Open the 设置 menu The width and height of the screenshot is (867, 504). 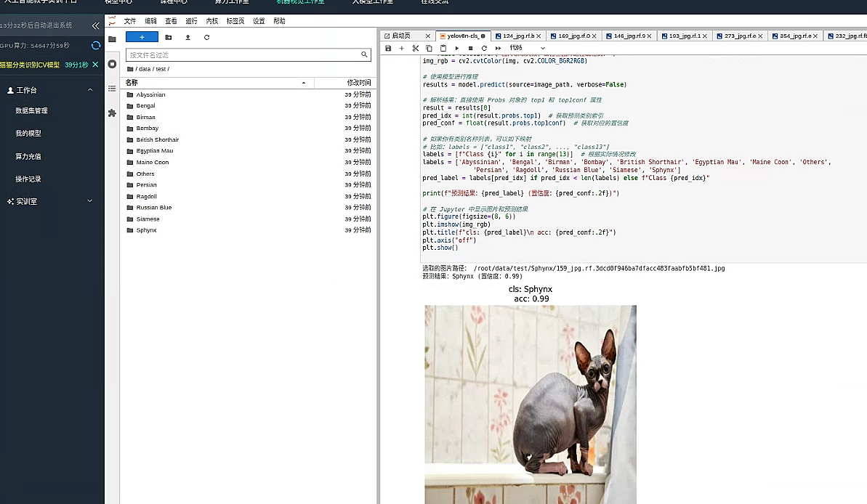click(x=259, y=21)
